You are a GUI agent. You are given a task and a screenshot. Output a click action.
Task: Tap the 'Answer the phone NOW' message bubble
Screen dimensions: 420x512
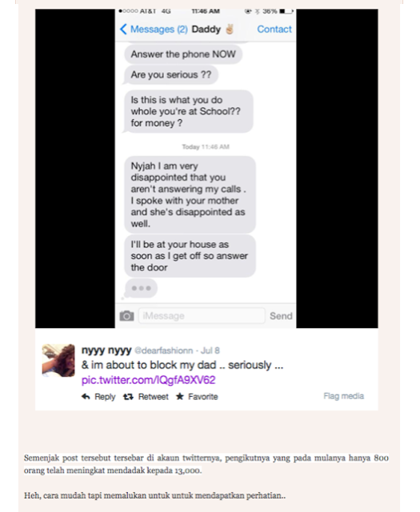[183, 54]
